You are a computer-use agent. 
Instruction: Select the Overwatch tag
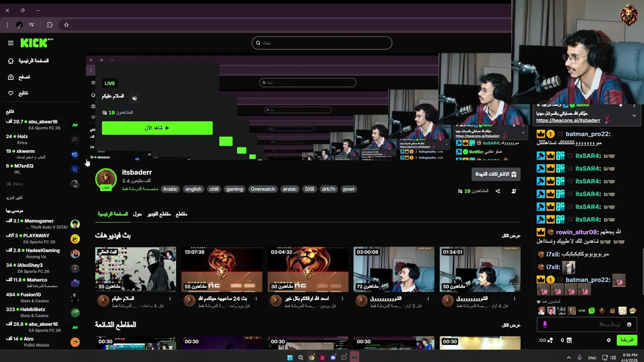263,189
